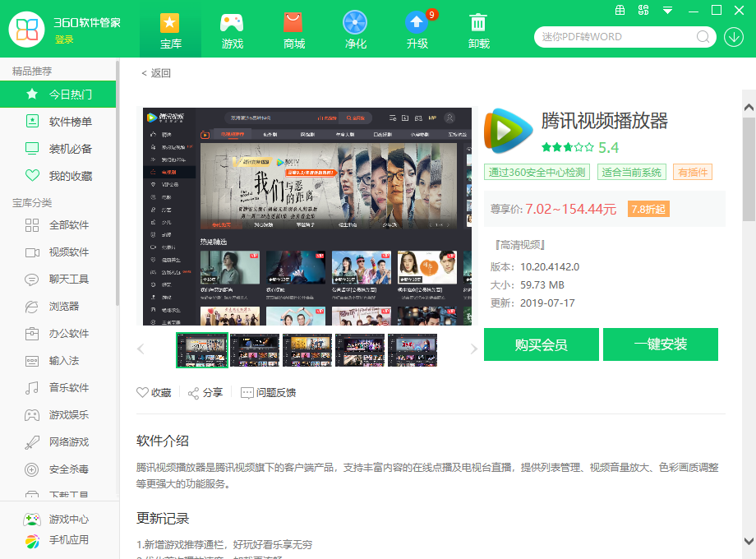The image size is (756, 559).
Task: Show next screenshot thumbnails with right arrow
Action: pos(473,349)
